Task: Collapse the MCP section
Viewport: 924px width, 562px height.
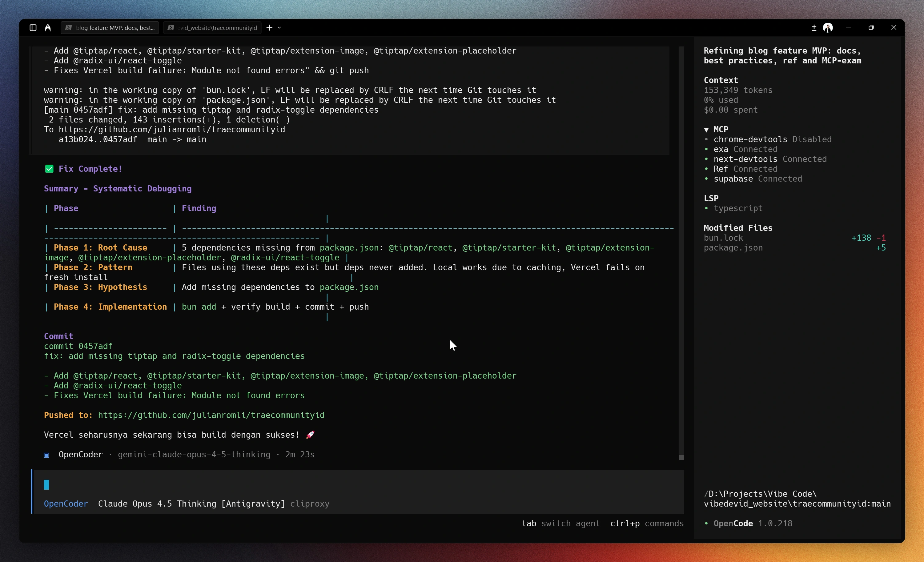Action: tap(707, 129)
